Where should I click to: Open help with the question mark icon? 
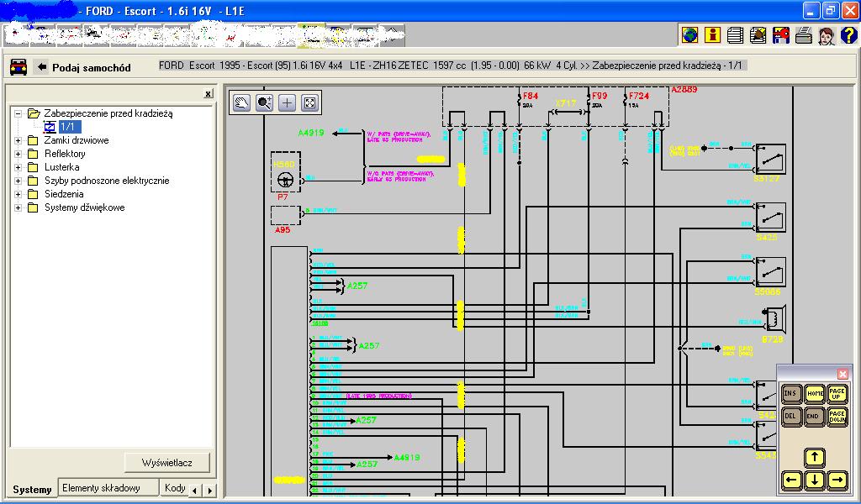848,35
